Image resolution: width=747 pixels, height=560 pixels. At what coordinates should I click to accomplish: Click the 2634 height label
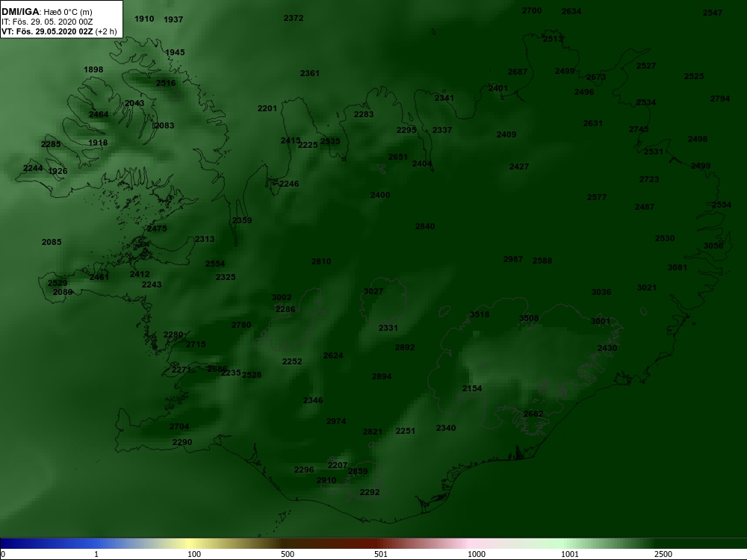tap(571, 11)
